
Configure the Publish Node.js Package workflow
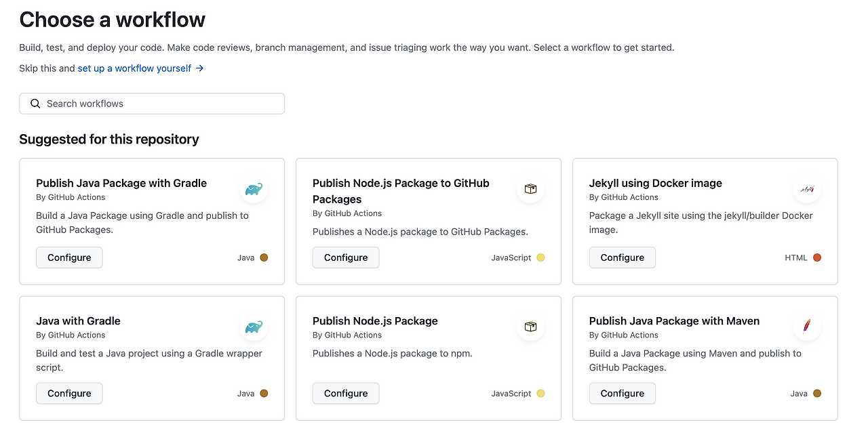[346, 393]
